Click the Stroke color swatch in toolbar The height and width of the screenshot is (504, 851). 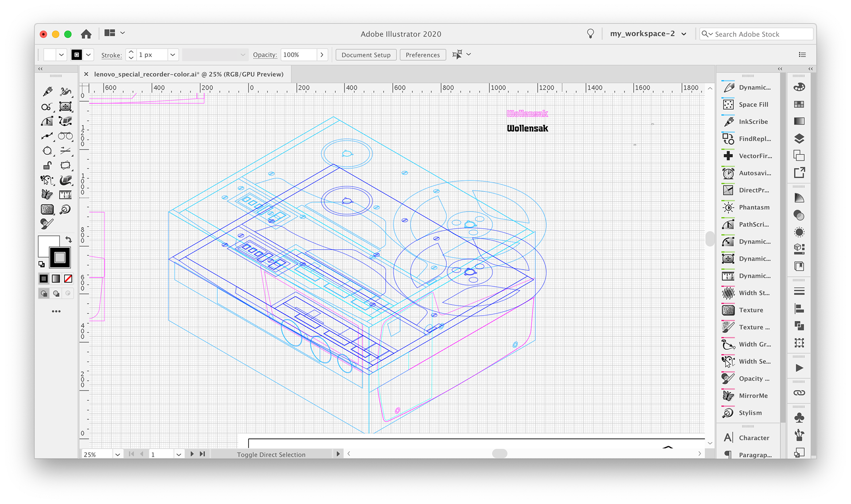point(60,258)
